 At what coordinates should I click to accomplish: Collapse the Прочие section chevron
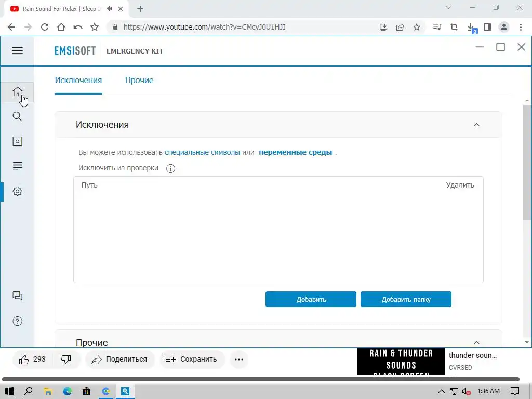click(476, 343)
